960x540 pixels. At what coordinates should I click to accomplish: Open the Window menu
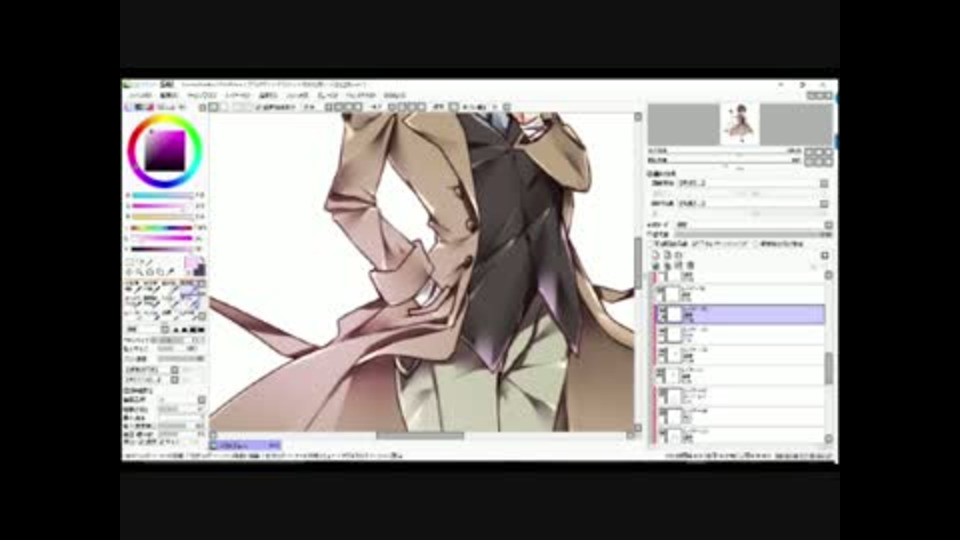pos(361,96)
